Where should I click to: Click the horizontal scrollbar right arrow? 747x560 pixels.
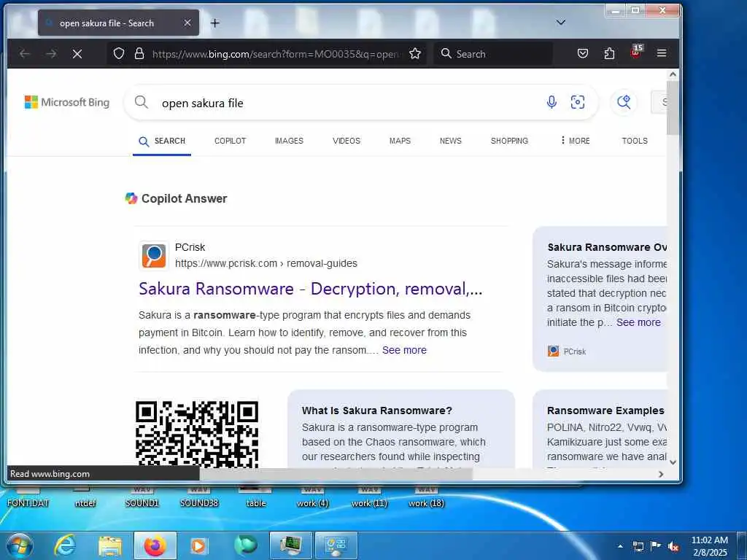tap(661, 474)
